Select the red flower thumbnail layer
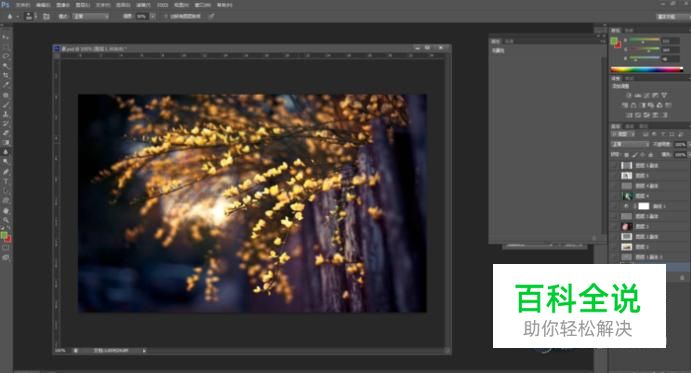This screenshot has height=373, width=691. tap(648, 227)
